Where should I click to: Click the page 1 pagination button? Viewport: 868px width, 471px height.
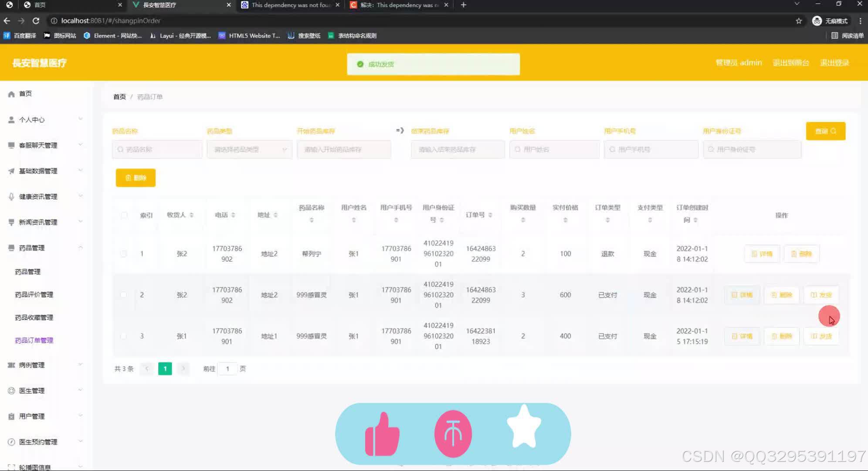pyautogui.click(x=165, y=369)
